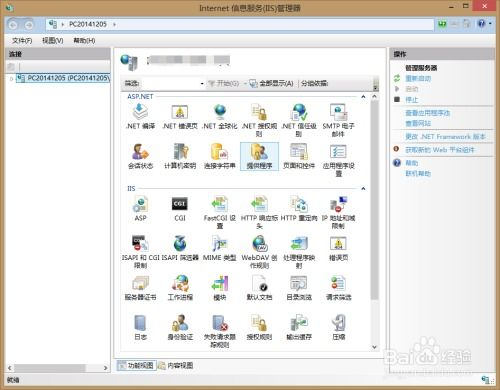This screenshot has height=390, width=500.
Task: Open the 失败请求跟踪规则 icon
Action: point(220,331)
